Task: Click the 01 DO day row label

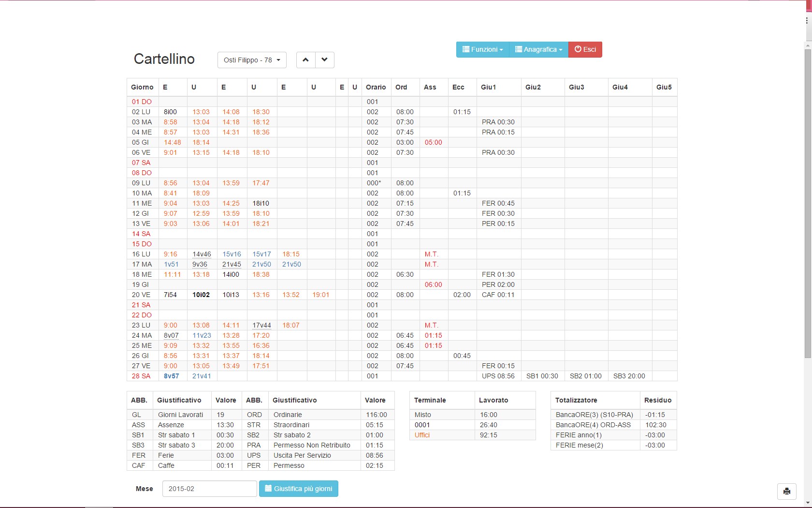Action: click(142, 102)
